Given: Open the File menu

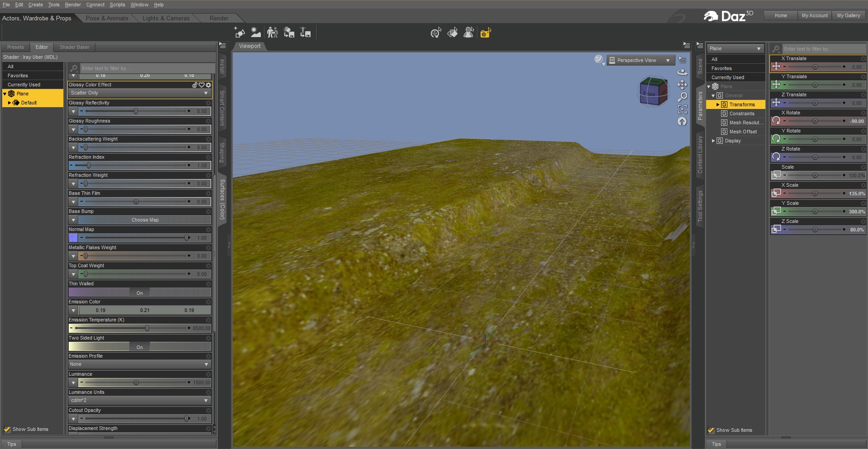Looking at the screenshot, I should 6,5.
